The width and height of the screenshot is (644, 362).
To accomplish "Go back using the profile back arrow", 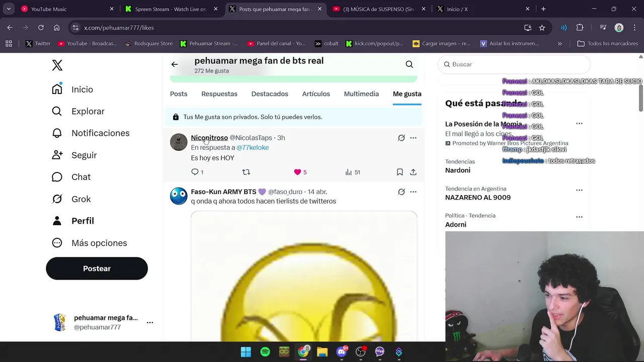I will pos(175,64).
